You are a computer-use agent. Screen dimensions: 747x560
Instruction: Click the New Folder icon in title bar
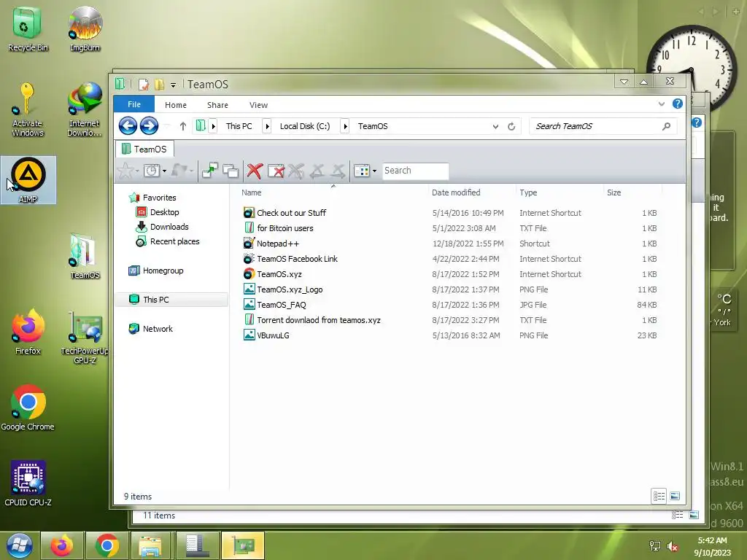[x=159, y=85]
